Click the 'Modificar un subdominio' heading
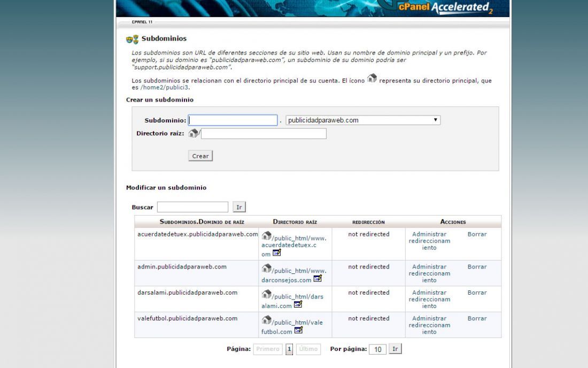Viewport: 588px width, 368px height. point(166,188)
